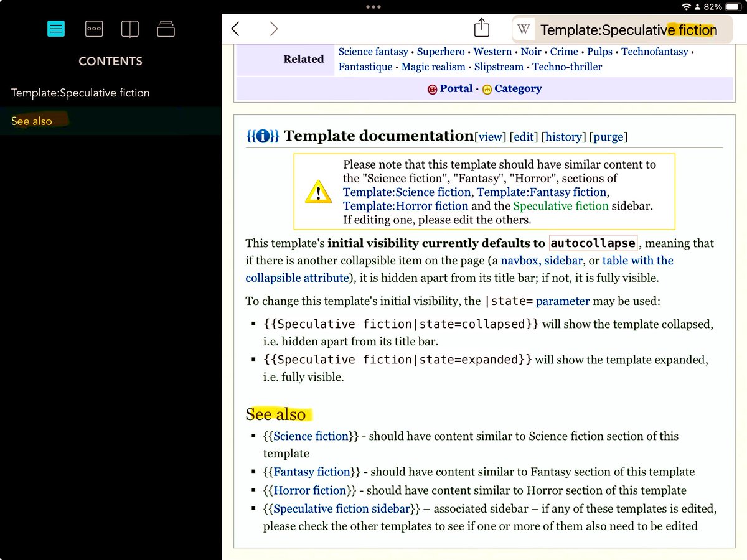
Task: Go forward using the right chevron arrow
Action: coord(273,28)
